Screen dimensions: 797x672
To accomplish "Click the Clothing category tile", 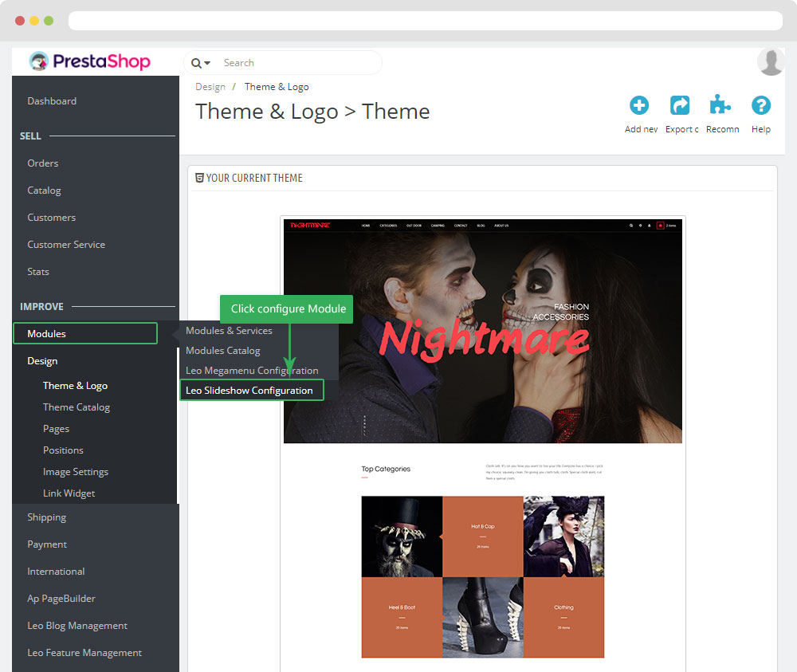I will click(563, 617).
